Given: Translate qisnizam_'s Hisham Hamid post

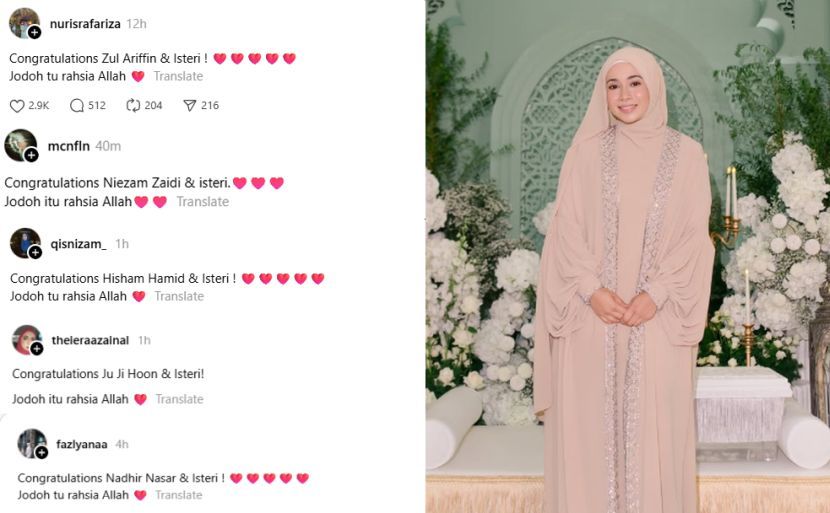Looking at the screenshot, I should point(179,296).
